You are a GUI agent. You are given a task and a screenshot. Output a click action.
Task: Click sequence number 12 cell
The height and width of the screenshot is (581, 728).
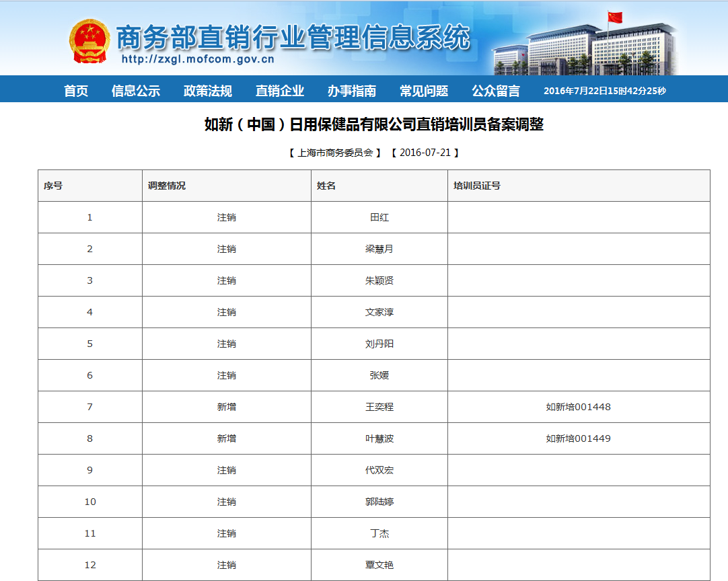(x=90, y=565)
